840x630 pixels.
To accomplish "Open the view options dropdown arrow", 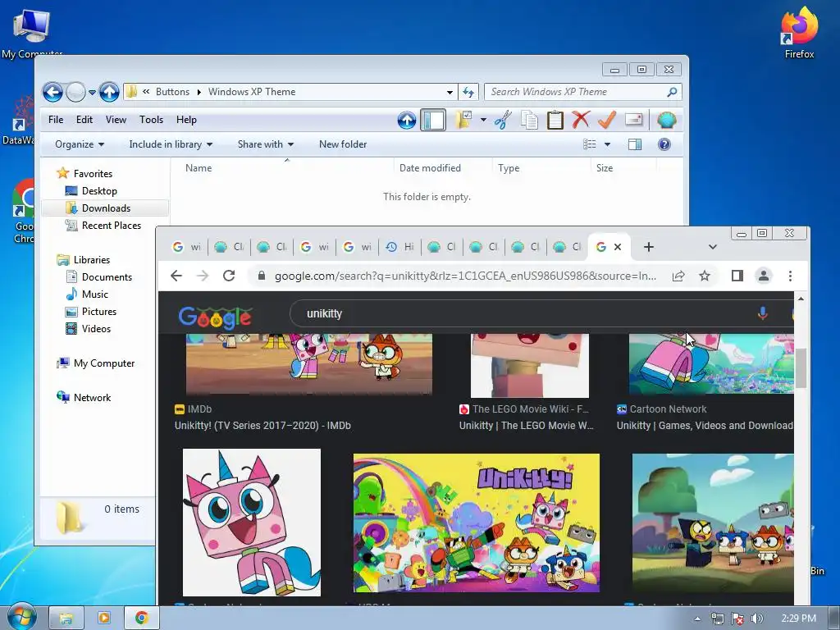I will pyautogui.click(x=608, y=144).
